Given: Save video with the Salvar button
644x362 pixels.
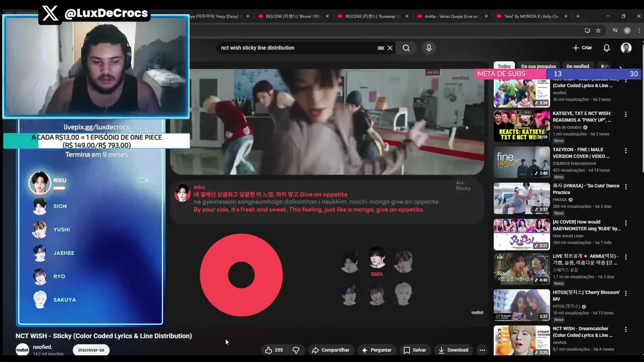Looking at the screenshot, I should click(415, 350).
